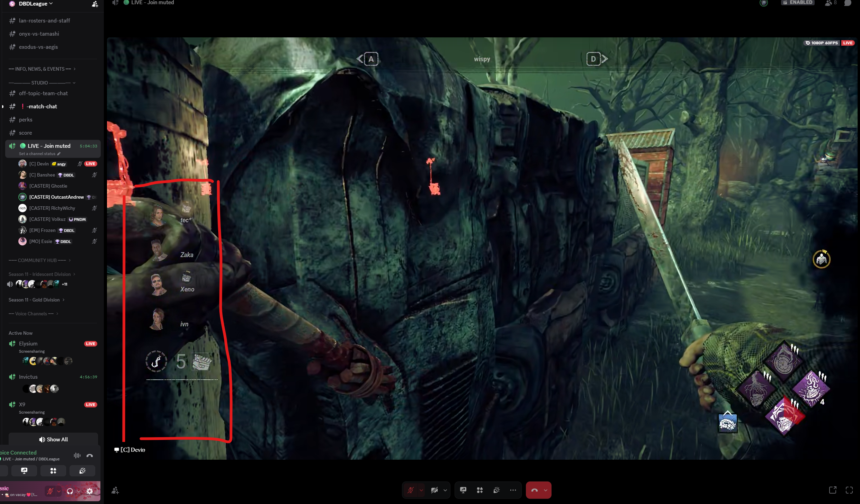The image size is (860, 504).
Task: Open the arrow on the red disconnect button
Action: click(546, 490)
